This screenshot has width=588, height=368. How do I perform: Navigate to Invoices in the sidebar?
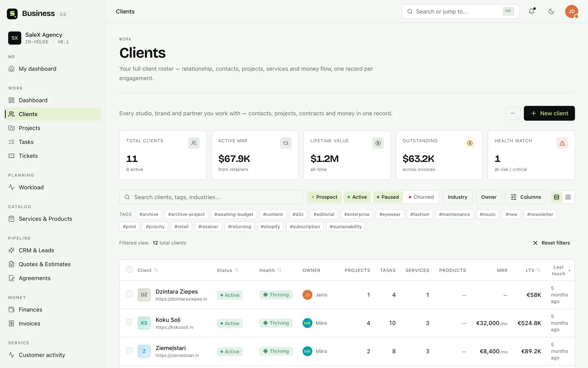tap(53, 324)
